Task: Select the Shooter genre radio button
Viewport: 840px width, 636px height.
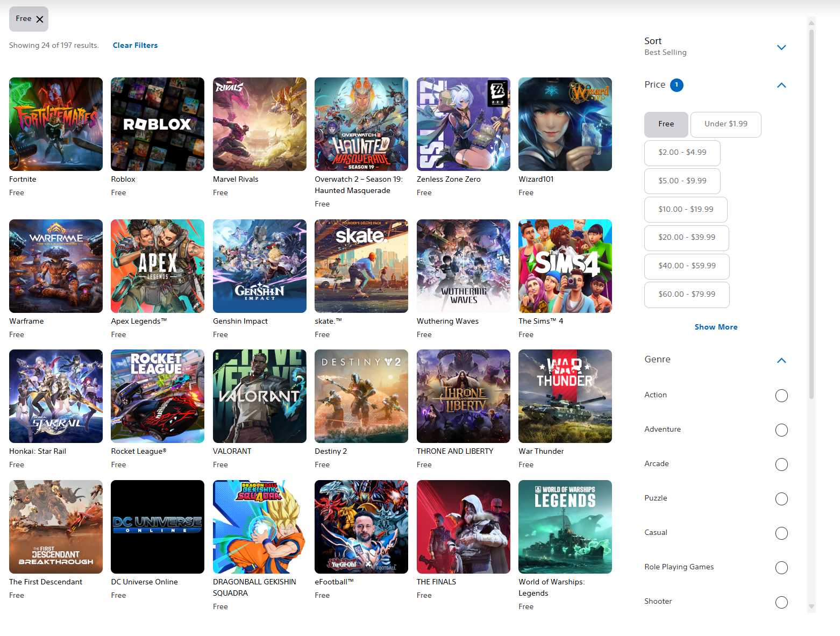Action: [x=781, y=602]
